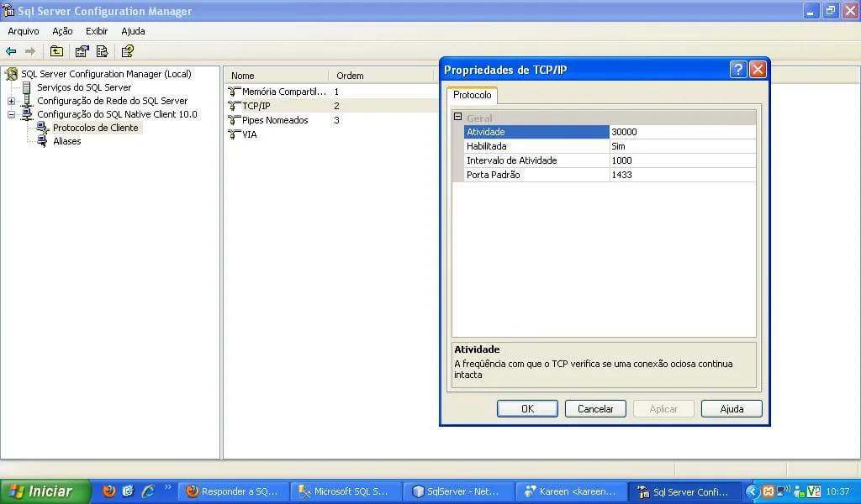Open the Arquivo menu
This screenshot has height=504, width=861.
(23, 31)
